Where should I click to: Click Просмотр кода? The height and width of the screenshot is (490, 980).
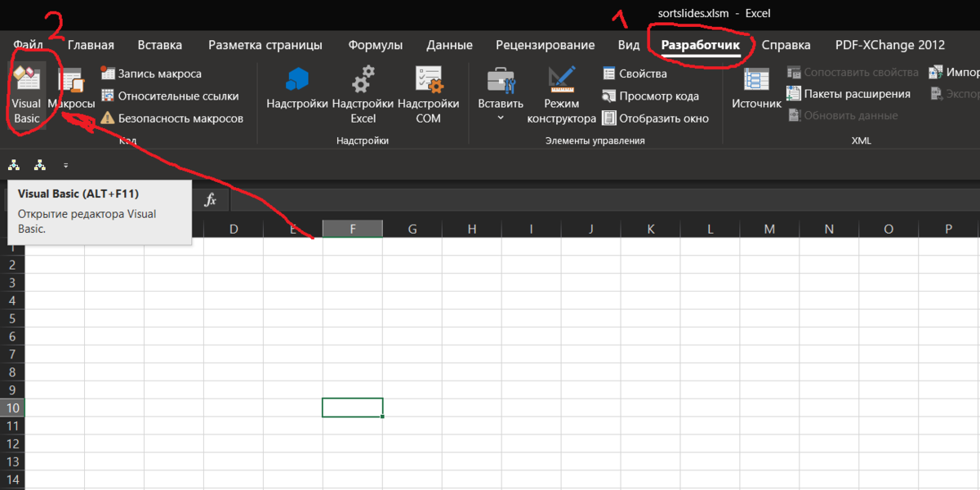pyautogui.click(x=650, y=96)
